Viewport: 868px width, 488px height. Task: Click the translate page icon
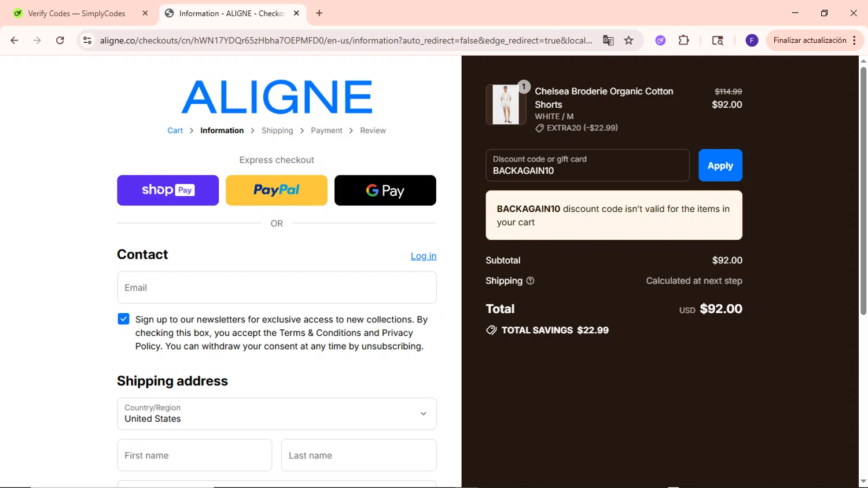(x=608, y=41)
